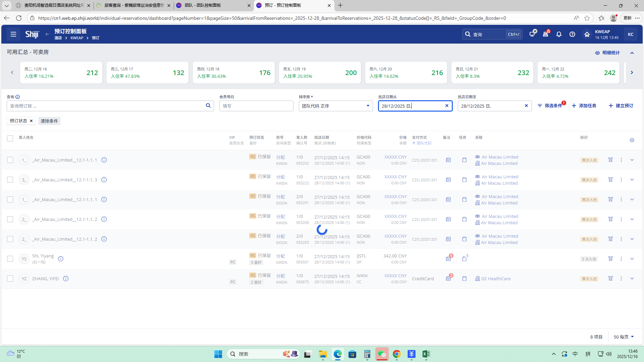Open three-dot menu for ZHANG, YIFEI row
The width and height of the screenshot is (644, 362).
621,279
